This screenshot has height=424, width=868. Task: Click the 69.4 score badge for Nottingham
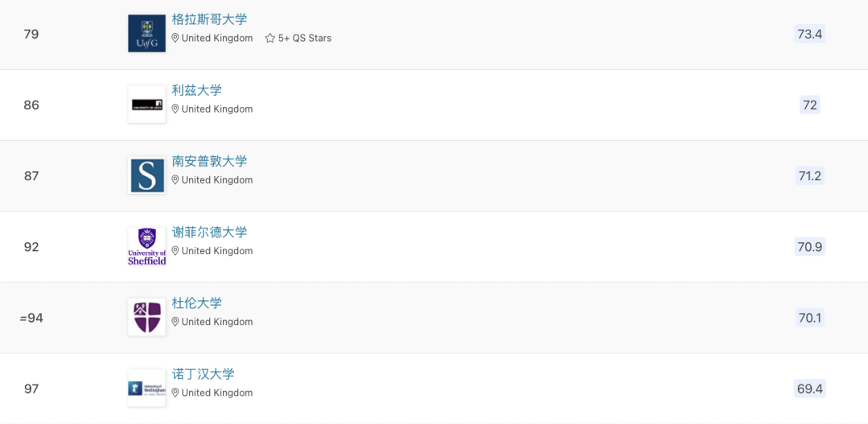(x=809, y=389)
